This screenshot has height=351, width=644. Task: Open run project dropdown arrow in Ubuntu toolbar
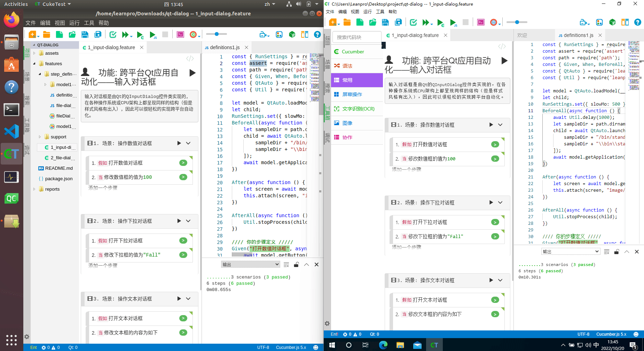coord(131,36)
